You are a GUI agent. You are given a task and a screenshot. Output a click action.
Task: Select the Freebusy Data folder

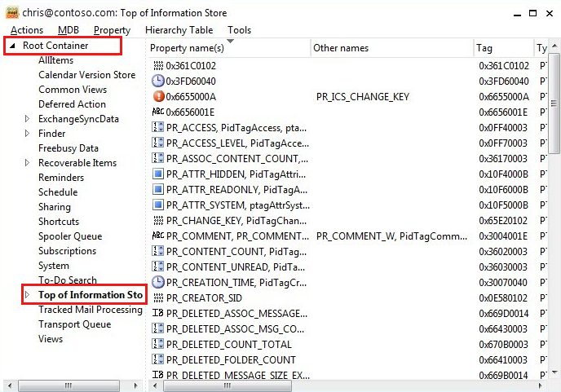pos(68,148)
